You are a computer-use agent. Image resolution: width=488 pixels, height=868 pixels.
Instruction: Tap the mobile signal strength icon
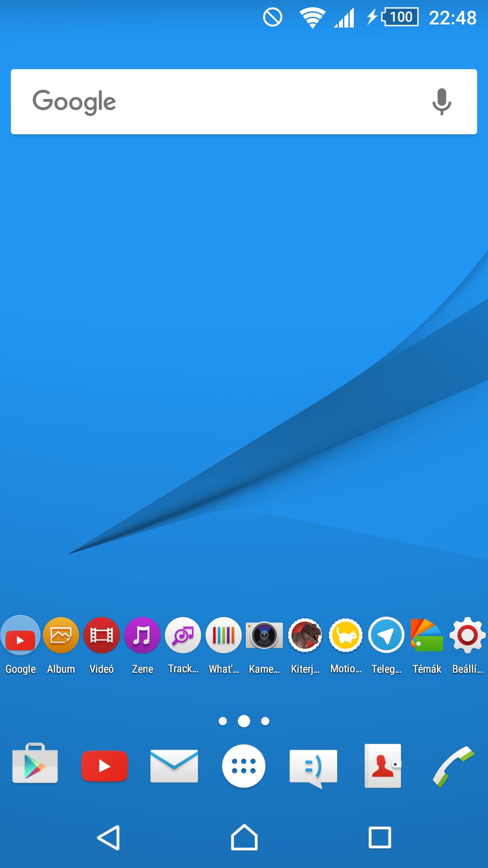coord(344,19)
